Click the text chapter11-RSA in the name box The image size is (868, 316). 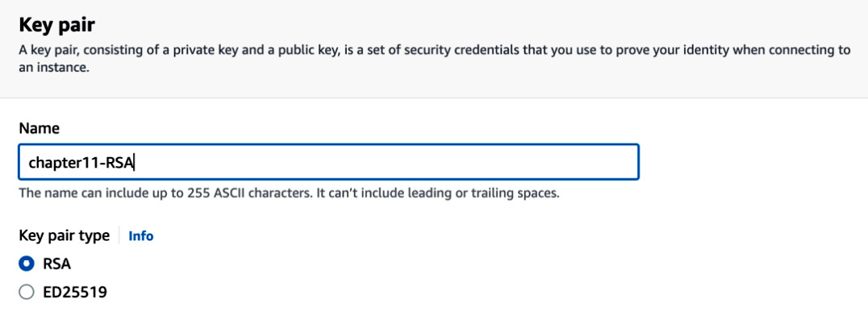point(81,163)
